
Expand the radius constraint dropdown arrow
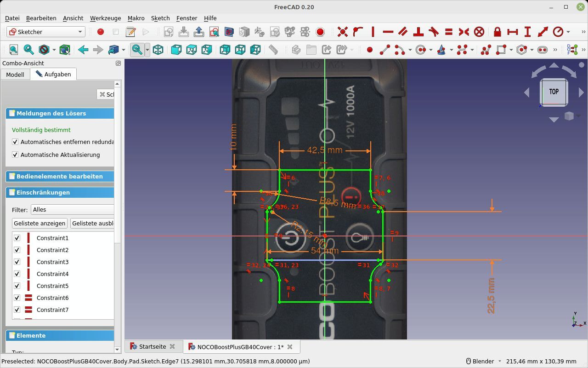click(568, 32)
